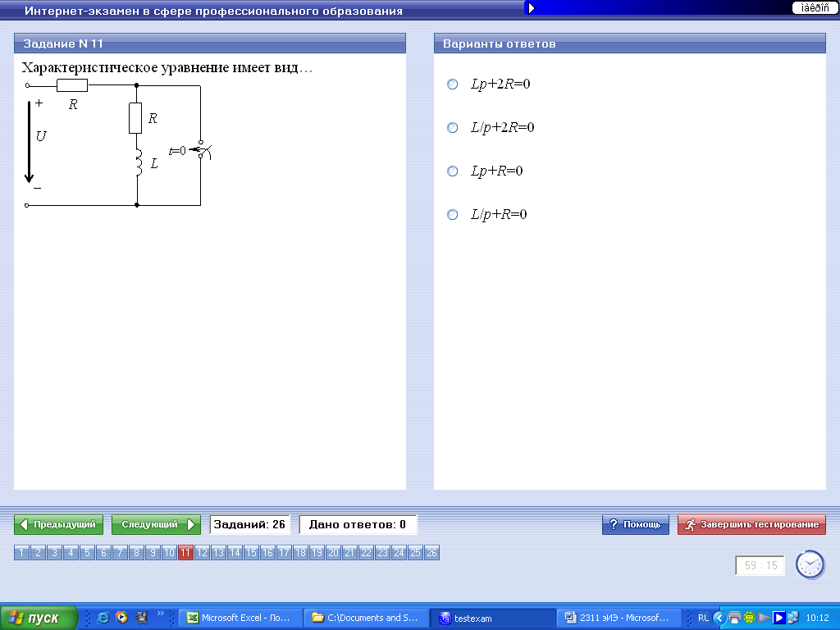Select answer Lp+R=0
This screenshot has height=630, width=840.
(453, 171)
